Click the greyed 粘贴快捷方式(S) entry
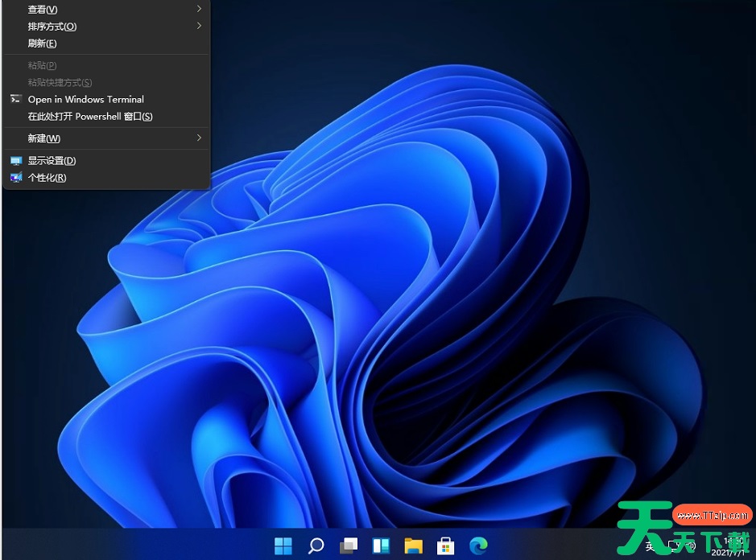Screen dimensions: 756x560 (106, 82)
